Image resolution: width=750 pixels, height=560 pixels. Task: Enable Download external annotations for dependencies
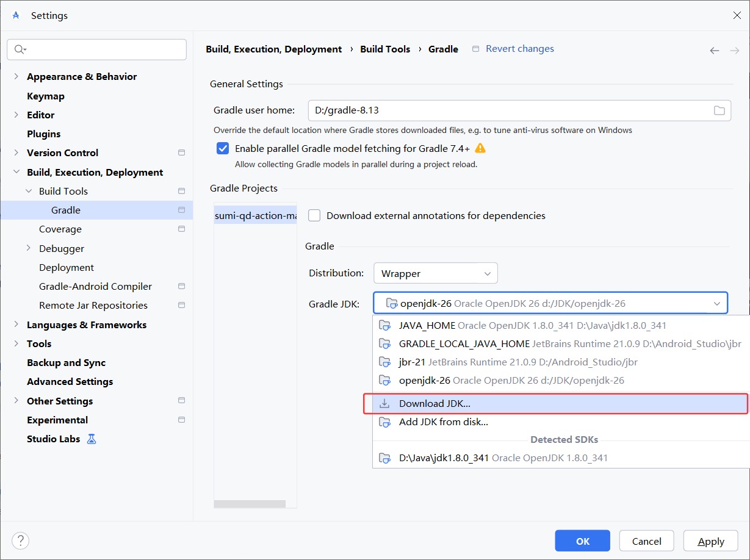click(x=314, y=215)
